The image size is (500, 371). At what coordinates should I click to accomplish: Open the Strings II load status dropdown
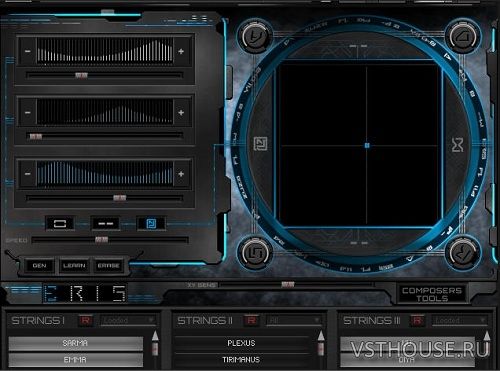pyautogui.click(x=294, y=321)
